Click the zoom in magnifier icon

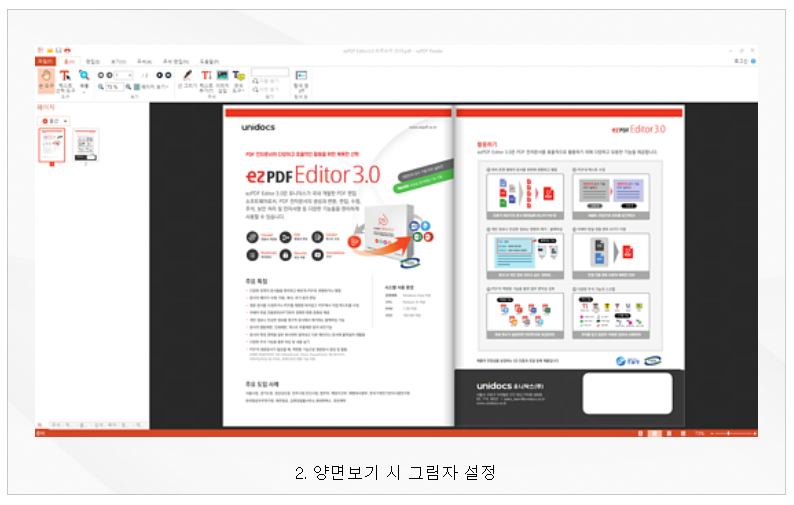(128, 87)
